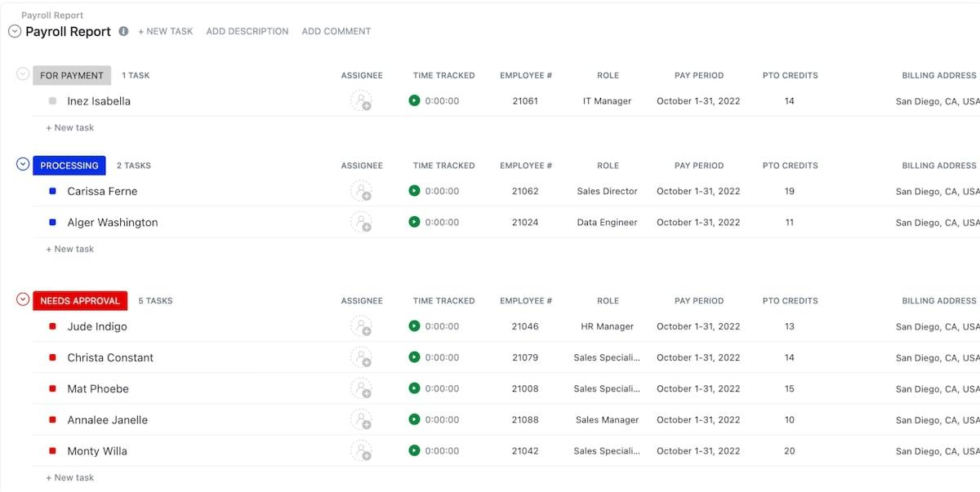Collapse the Needs Approval group
This screenshot has width=980, height=492.
pos(23,300)
